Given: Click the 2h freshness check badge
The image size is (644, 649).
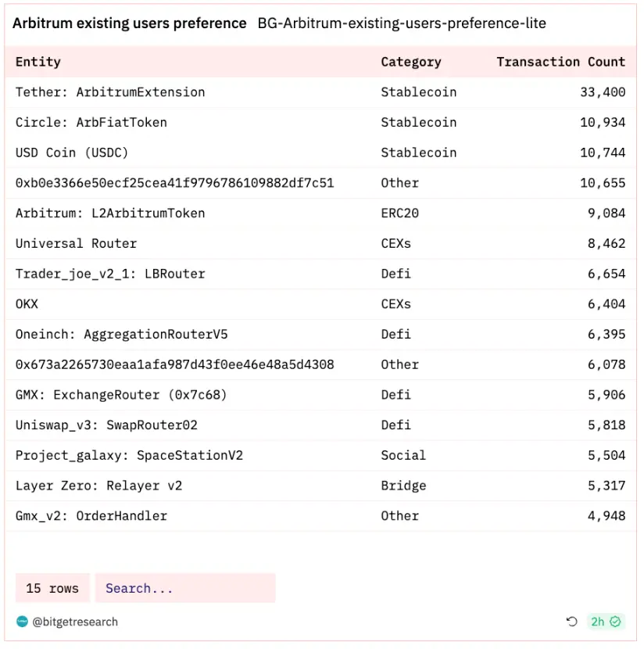Looking at the screenshot, I should (606, 622).
